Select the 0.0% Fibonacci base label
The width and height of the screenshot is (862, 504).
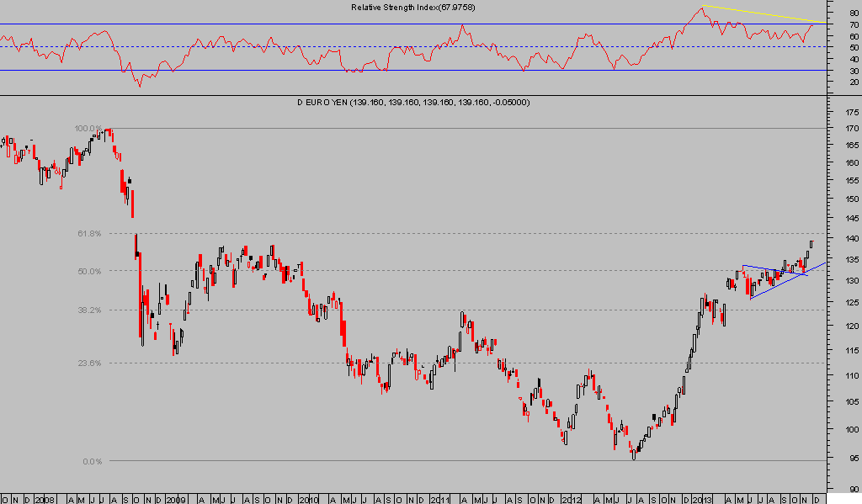91,461
